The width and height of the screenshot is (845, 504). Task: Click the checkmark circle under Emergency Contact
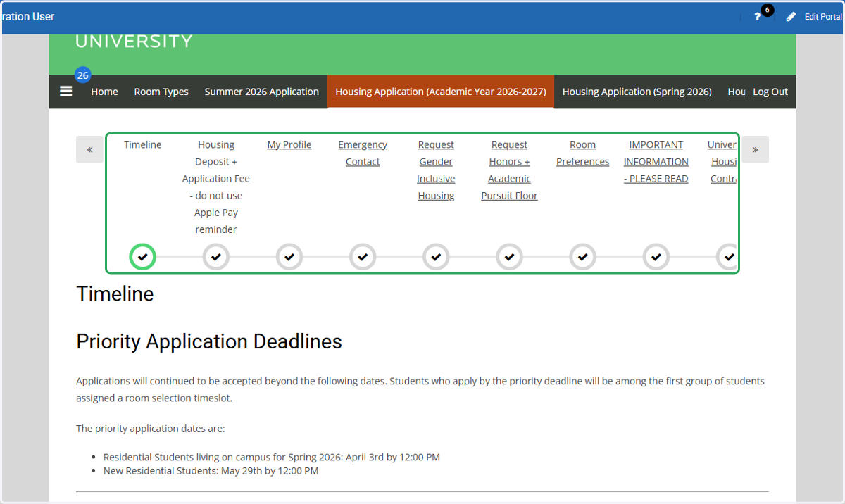(x=363, y=257)
